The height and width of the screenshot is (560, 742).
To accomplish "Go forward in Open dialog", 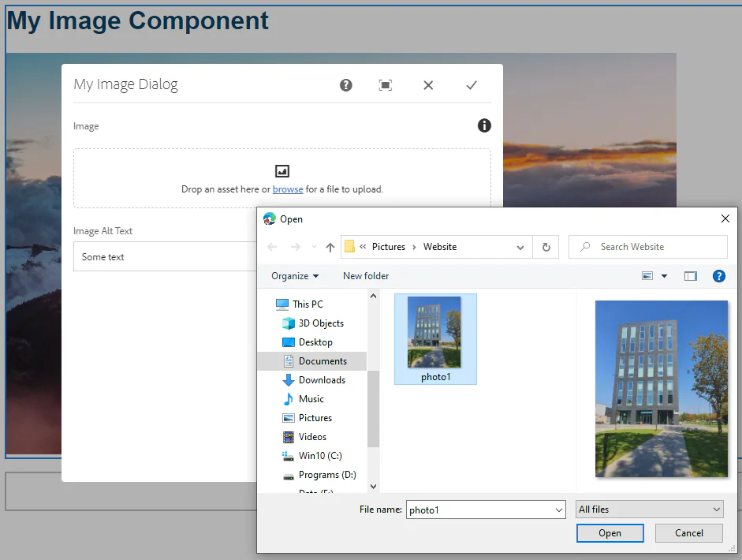I will (295, 247).
